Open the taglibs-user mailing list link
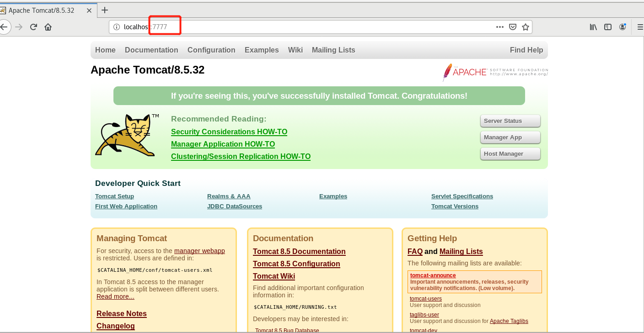The height and width of the screenshot is (333, 644). (x=424, y=315)
